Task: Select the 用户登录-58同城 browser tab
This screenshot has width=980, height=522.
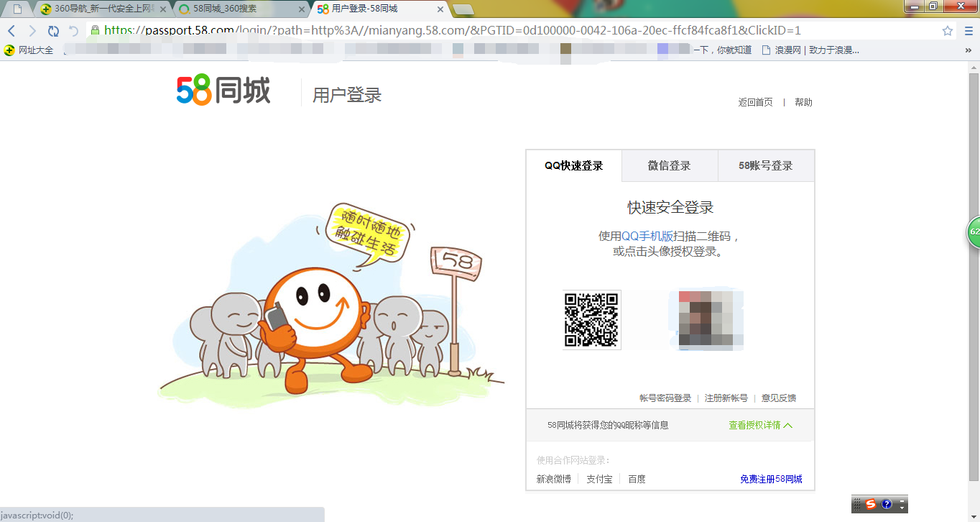Action: [381, 9]
